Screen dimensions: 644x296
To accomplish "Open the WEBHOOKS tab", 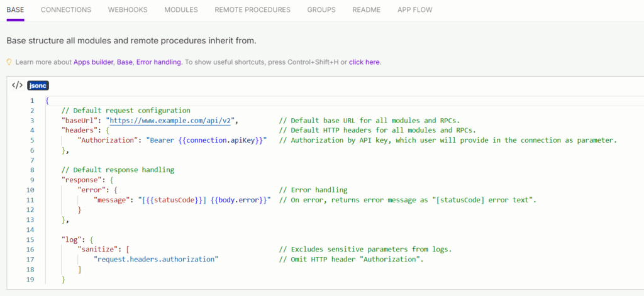I will point(128,9).
